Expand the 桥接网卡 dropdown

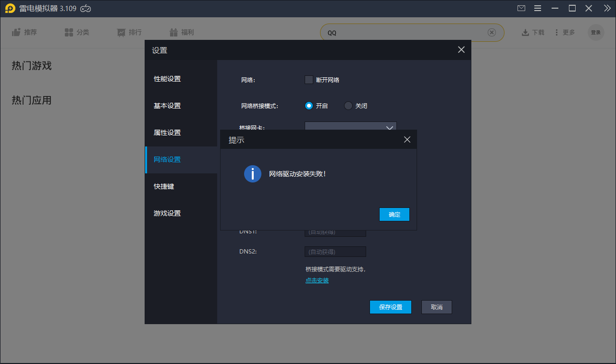pos(390,127)
